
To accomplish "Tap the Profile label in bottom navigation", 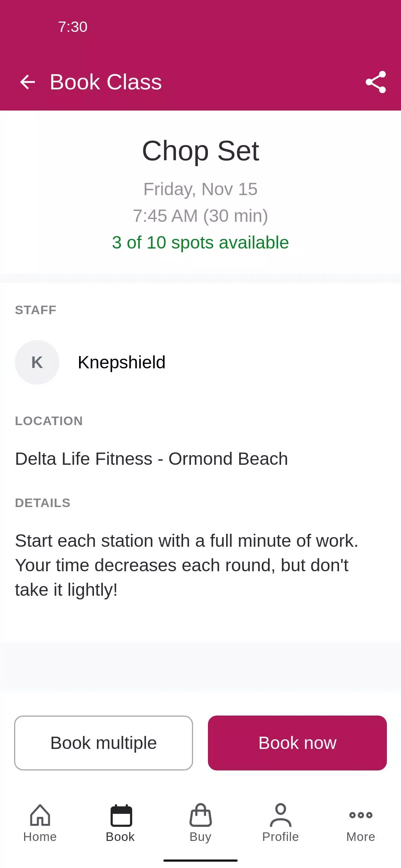I will 281,837.
